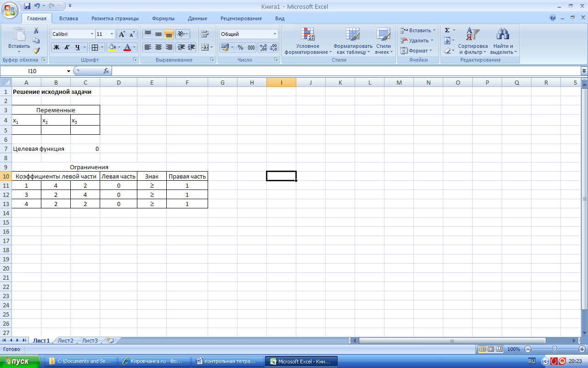
Task: Switch to Вставка ribbon tab
Action: (68, 18)
